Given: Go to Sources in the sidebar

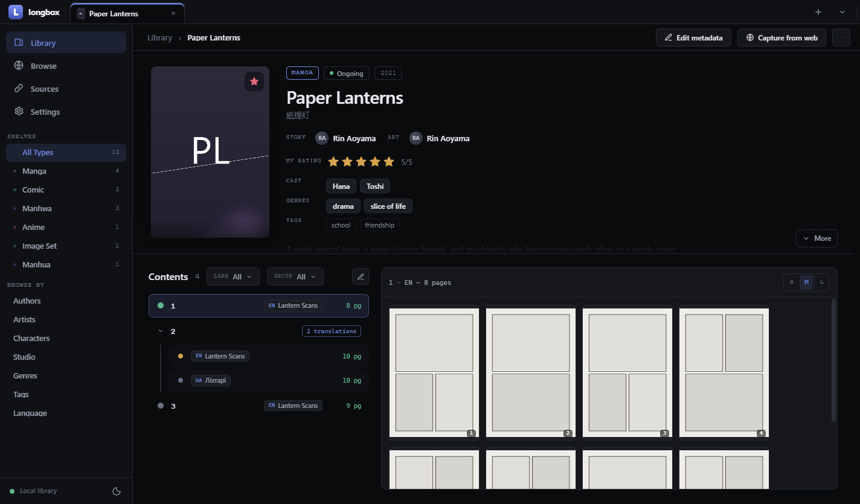Looking at the screenshot, I should pyautogui.click(x=66, y=89).
